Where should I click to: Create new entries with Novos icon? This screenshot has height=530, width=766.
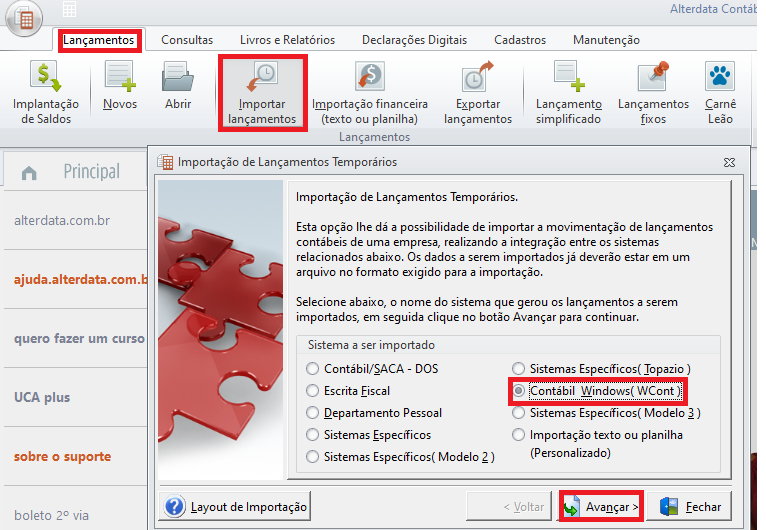[x=120, y=85]
